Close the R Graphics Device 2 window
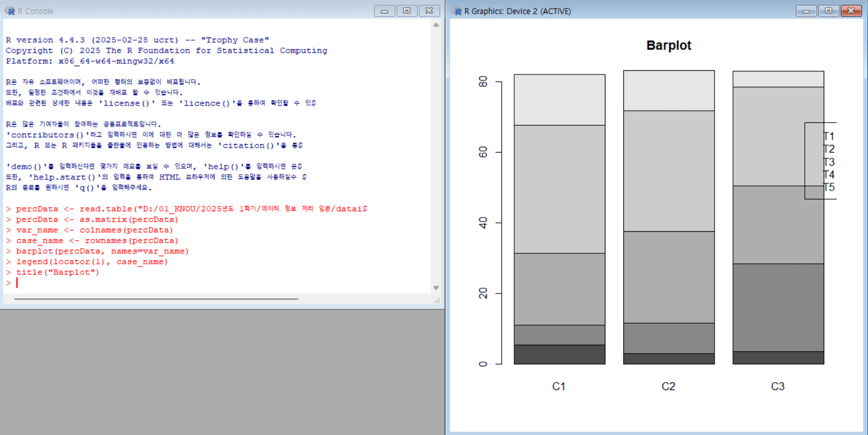This screenshot has width=868, height=435. (x=851, y=11)
